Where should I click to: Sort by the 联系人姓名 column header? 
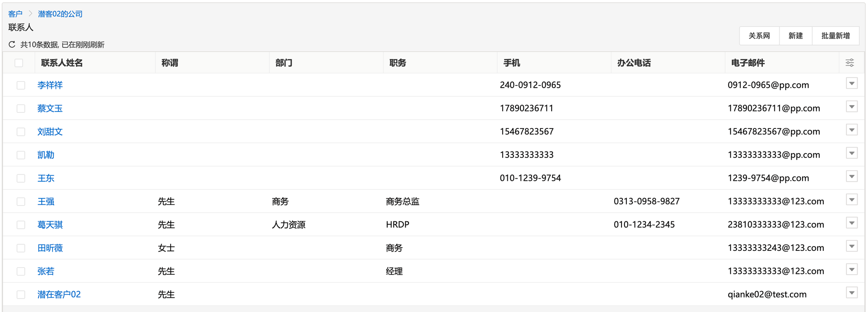[62, 63]
